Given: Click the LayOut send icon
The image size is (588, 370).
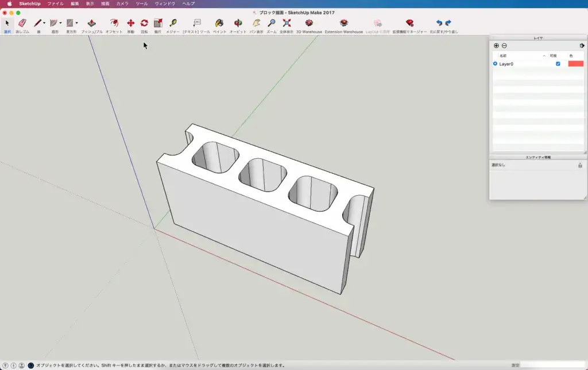Looking at the screenshot, I should 378,23.
